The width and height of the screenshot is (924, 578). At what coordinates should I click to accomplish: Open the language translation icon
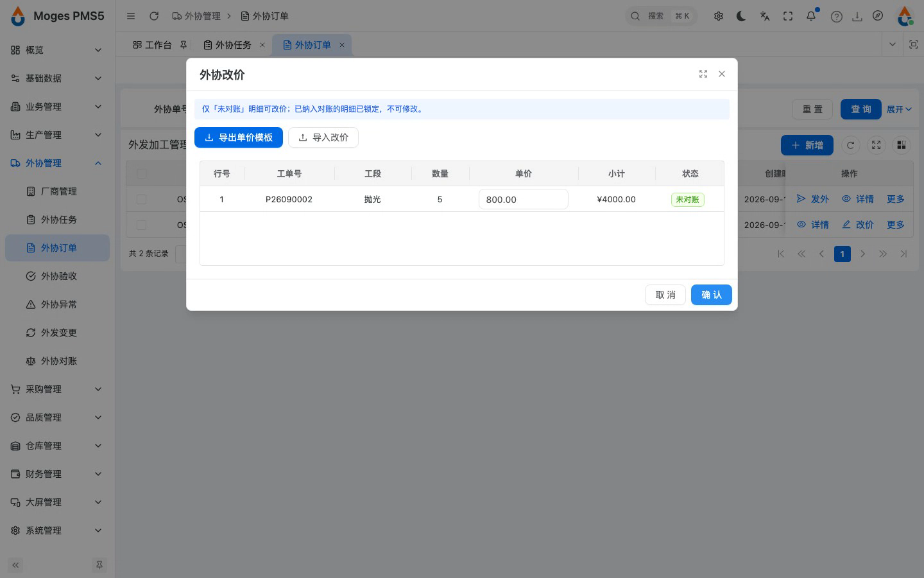point(765,16)
